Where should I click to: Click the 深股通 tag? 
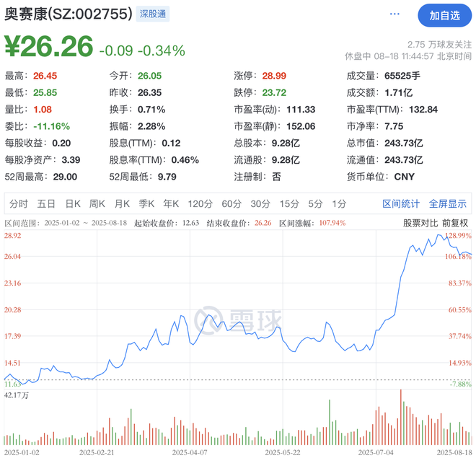tap(153, 14)
